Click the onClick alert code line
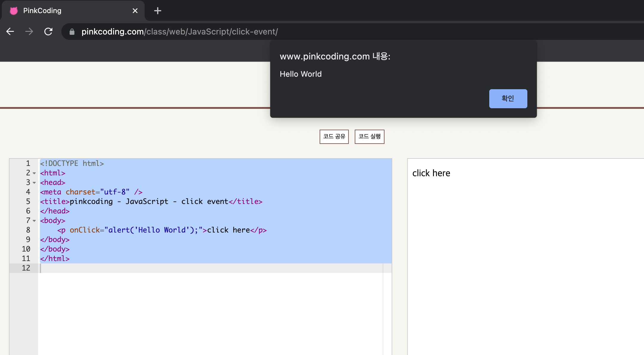 [x=162, y=230]
